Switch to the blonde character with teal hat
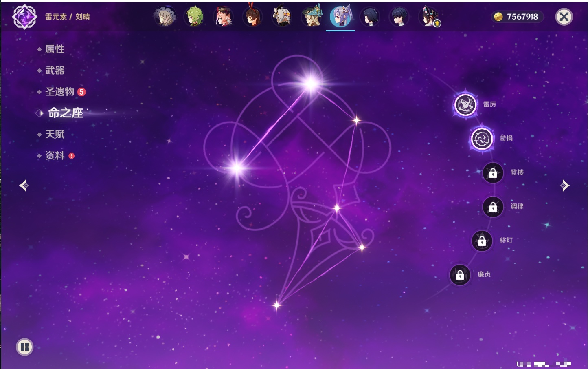This screenshot has height=369, width=588. click(312, 17)
